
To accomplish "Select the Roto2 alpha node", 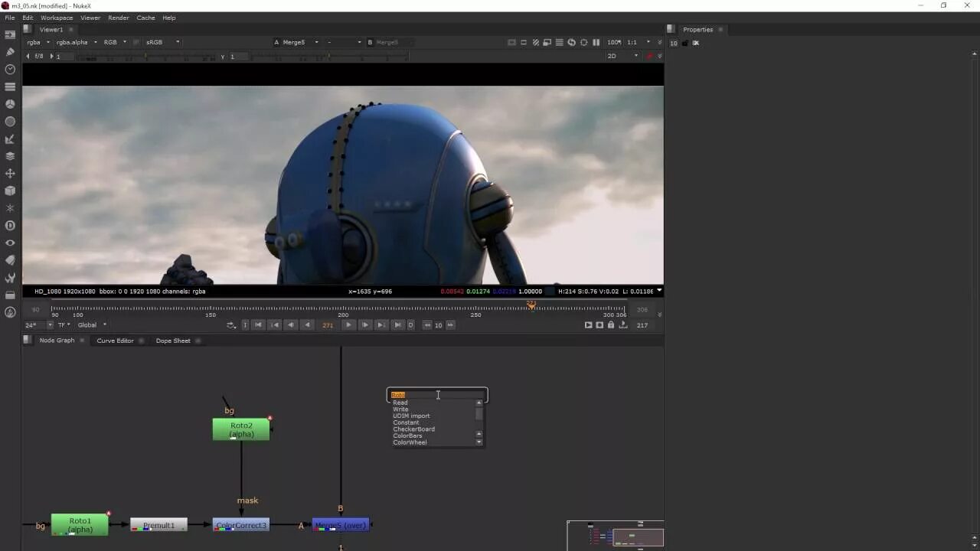I will coord(241,429).
